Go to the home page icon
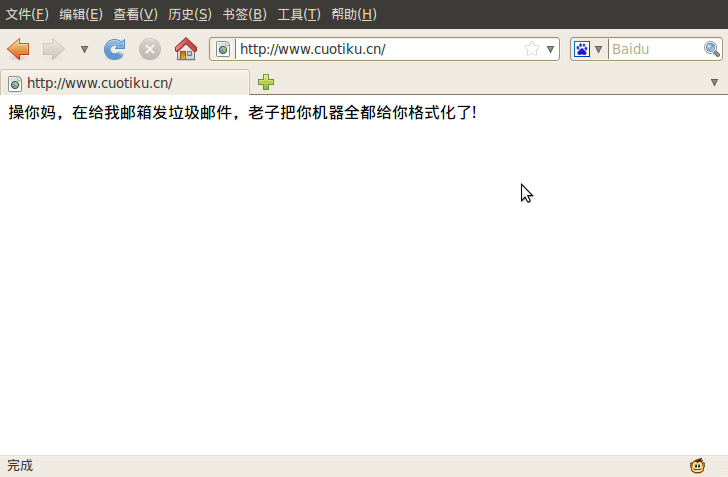The image size is (728, 477). (186, 49)
